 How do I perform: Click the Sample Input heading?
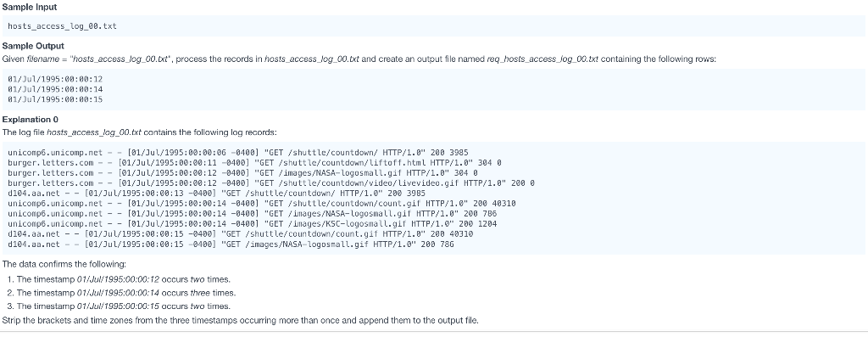click(30, 7)
